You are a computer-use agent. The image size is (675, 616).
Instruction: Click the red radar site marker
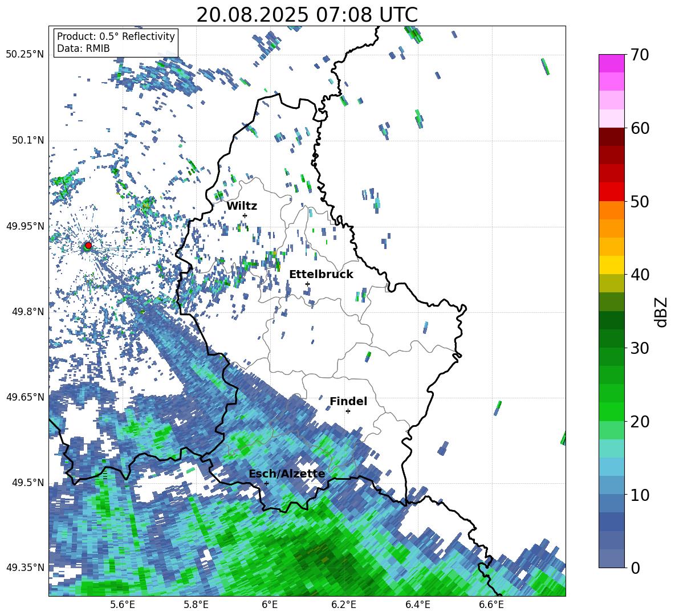click(x=88, y=245)
